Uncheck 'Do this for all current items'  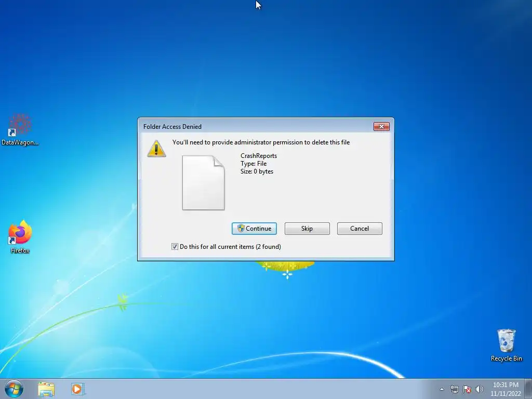click(175, 247)
